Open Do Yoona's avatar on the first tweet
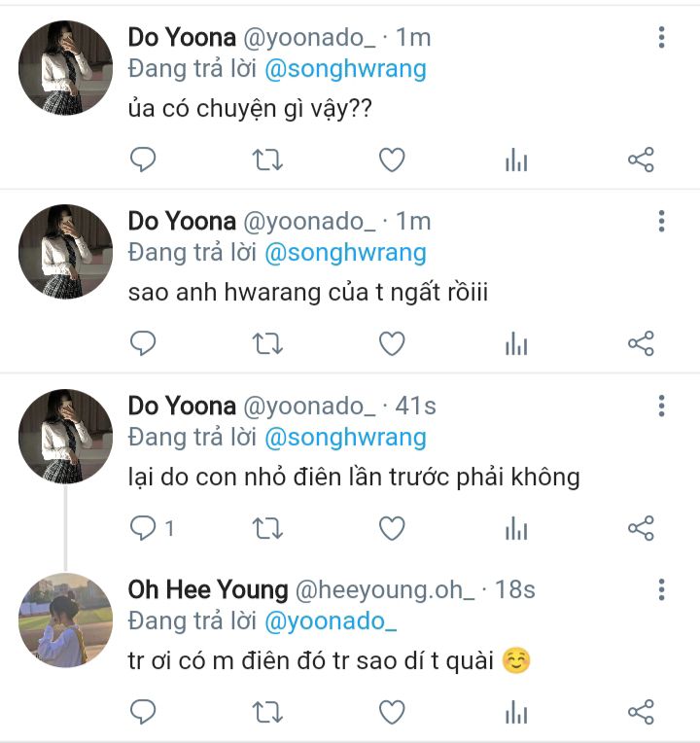Image resolution: width=700 pixels, height=743 pixels. pos(66,68)
